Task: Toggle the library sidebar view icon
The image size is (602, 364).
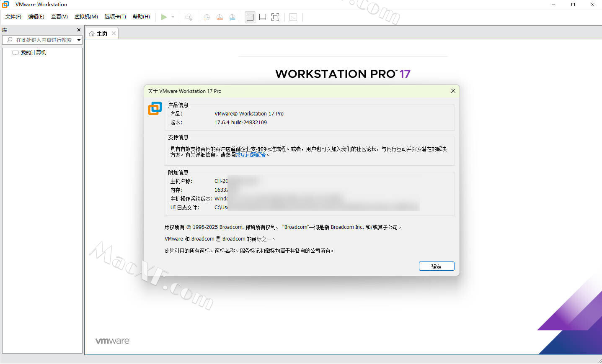Action: click(250, 17)
